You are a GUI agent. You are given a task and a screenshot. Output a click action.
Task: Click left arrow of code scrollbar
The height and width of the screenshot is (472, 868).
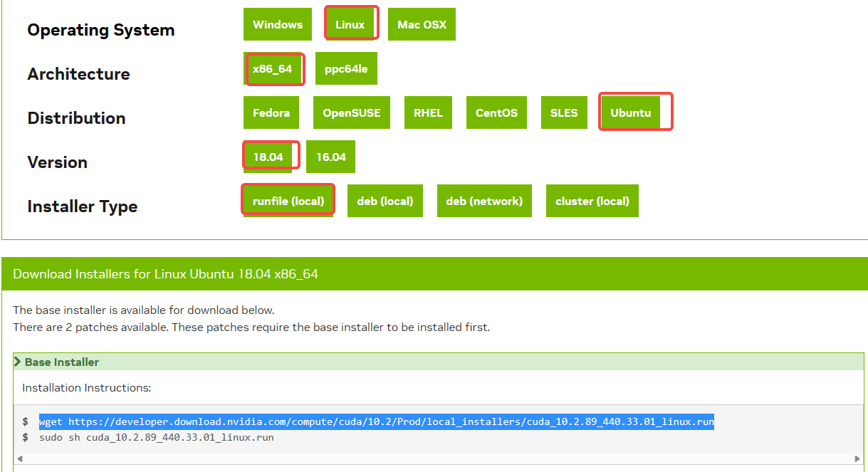(19, 458)
